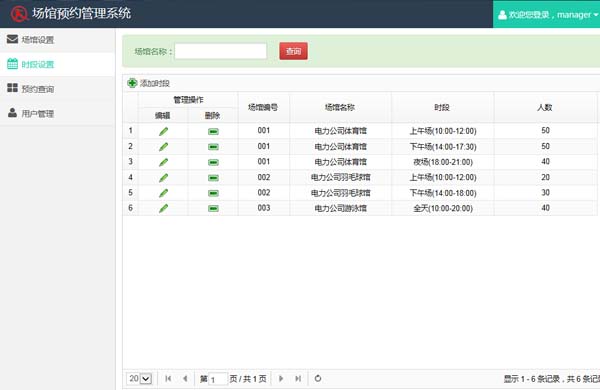
Task: Click the delete minus icon for row 2
Action: coord(213,147)
